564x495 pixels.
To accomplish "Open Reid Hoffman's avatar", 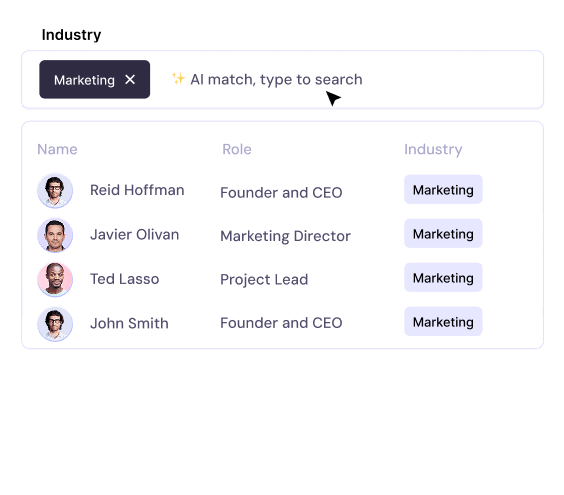I will click(55, 191).
